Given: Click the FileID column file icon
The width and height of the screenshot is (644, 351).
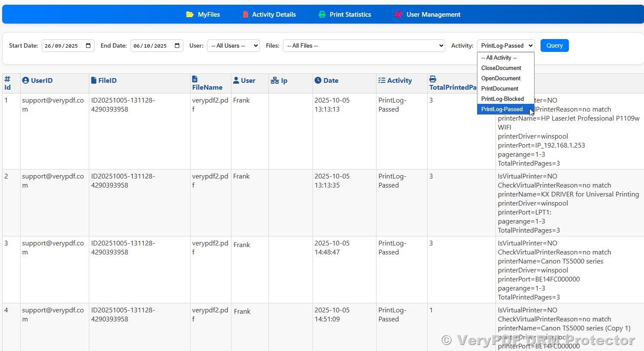Looking at the screenshot, I should coord(94,80).
